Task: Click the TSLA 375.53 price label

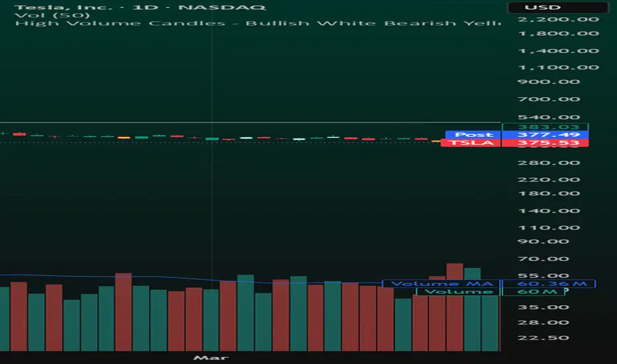Action: click(x=514, y=142)
